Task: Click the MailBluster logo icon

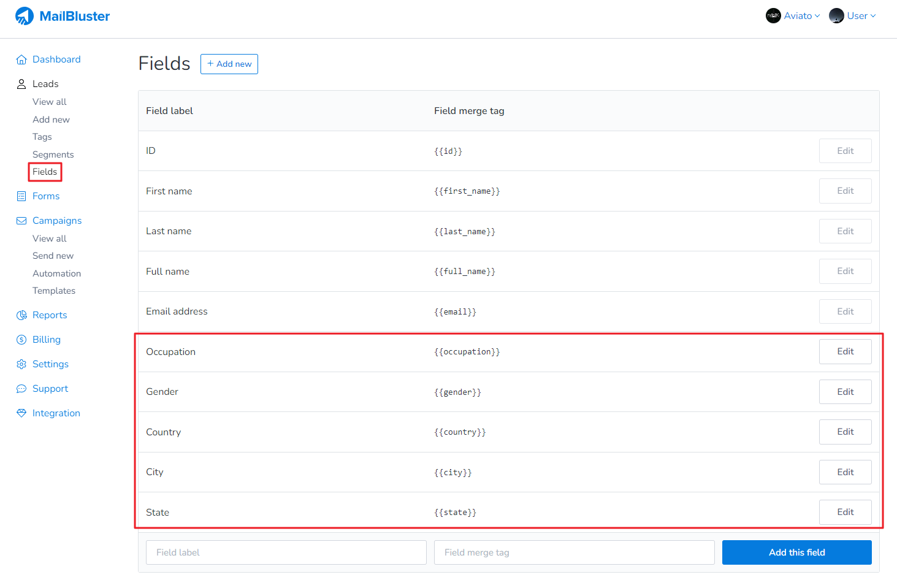Action: 25,16
